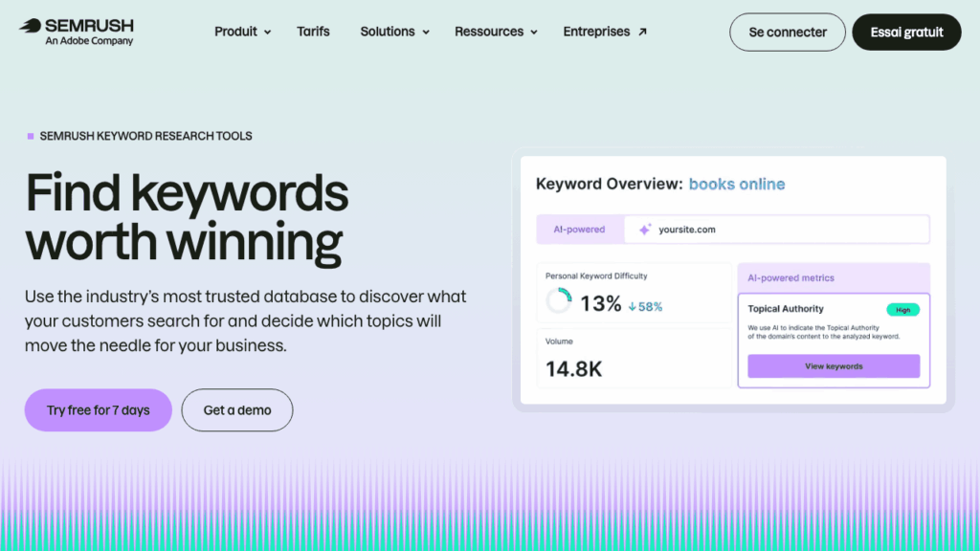Open the Produit dropdown menu
The image size is (980, 551).
point(242,32)
